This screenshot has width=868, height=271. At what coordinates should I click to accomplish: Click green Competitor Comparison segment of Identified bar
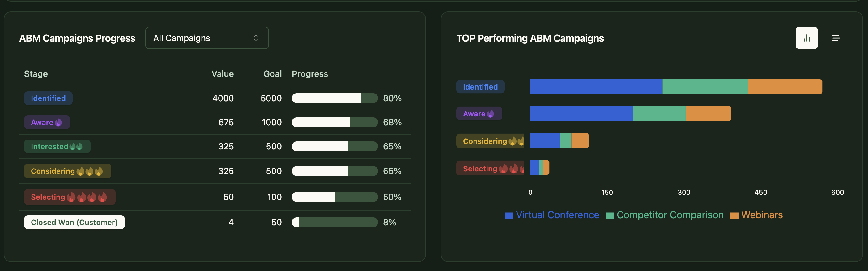click(x=705, y=87)
